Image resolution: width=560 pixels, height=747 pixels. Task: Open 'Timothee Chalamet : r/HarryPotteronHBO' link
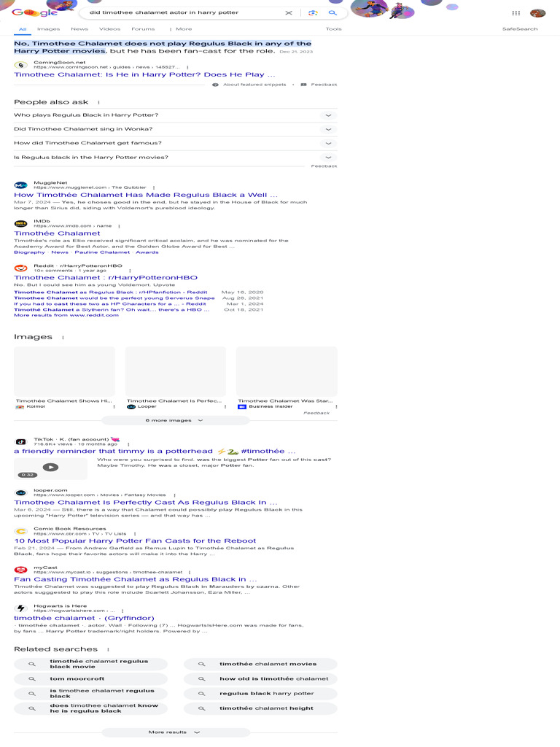pos(106,278)
